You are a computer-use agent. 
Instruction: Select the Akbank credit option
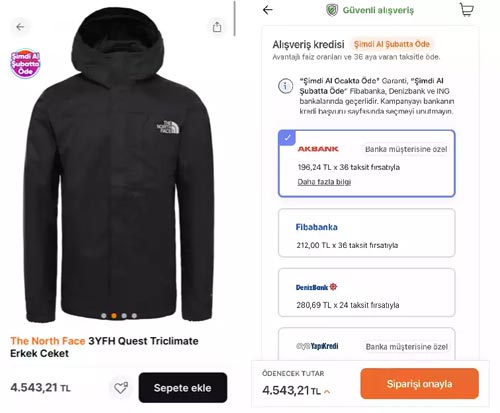click(366, 163)
